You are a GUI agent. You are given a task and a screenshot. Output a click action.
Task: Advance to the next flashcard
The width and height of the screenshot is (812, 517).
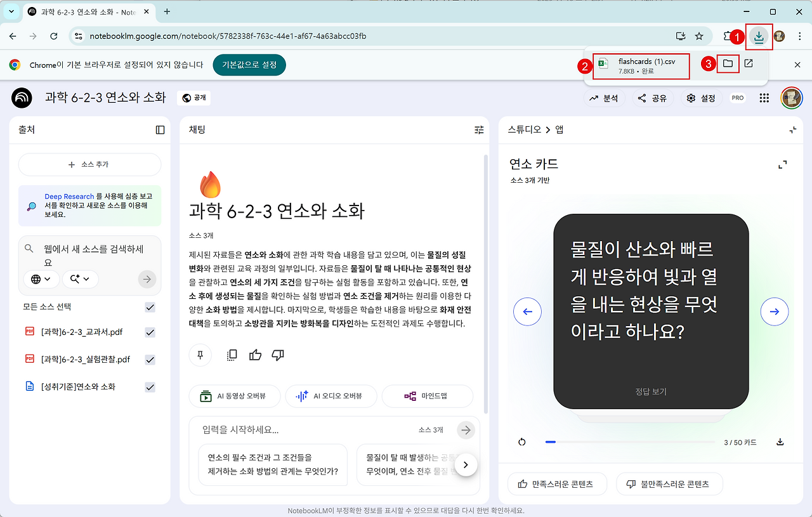(775, 311)
